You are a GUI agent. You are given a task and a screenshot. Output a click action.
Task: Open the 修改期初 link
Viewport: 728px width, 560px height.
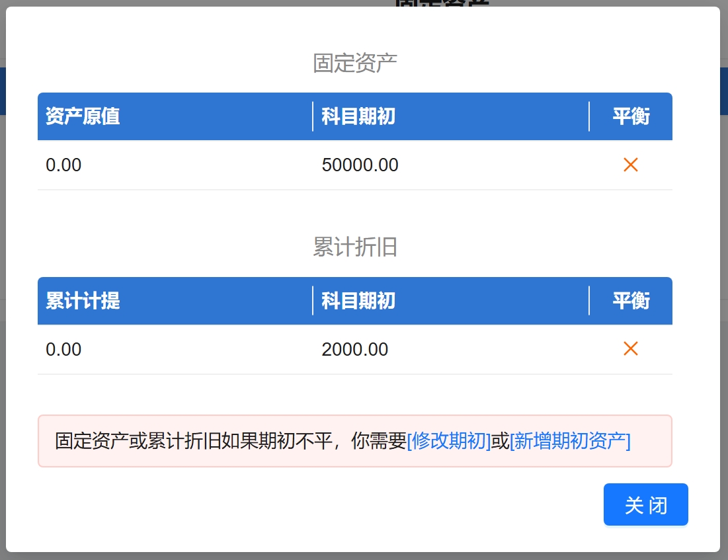(449, 441)
